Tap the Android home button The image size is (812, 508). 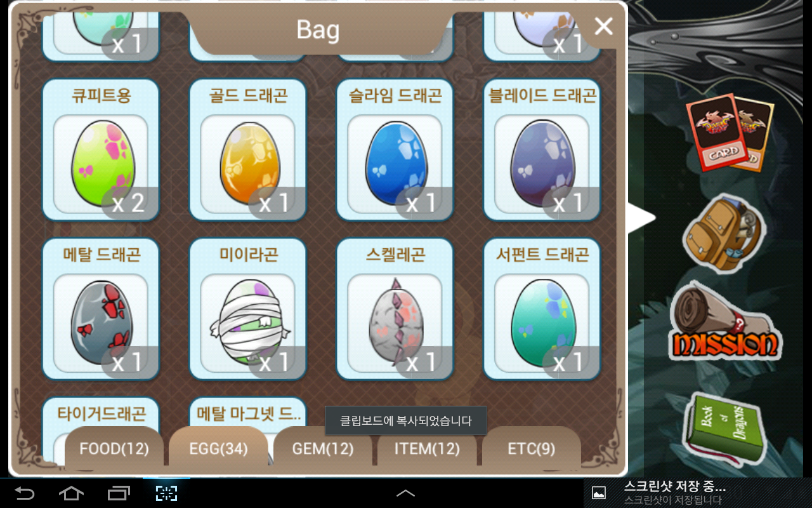(x=71, y=493)
